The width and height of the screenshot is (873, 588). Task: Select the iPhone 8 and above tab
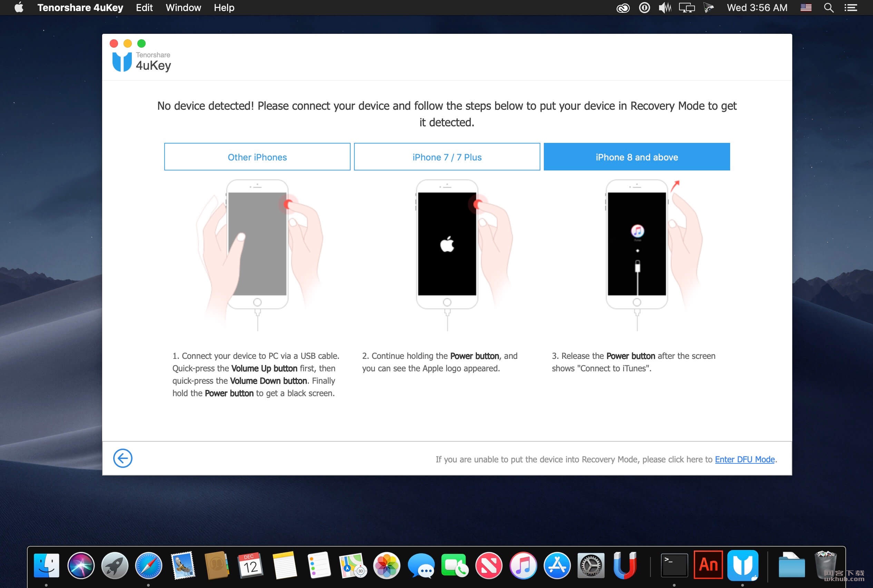pyautogui.click(x=637, y=157)
